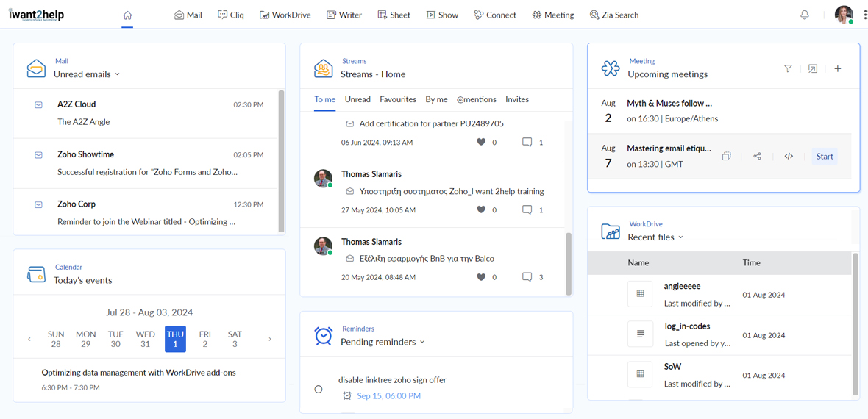
Task: Click envelope icon of Zoho Showtime email
Action: pyautogui.click(x=39, y=155)
